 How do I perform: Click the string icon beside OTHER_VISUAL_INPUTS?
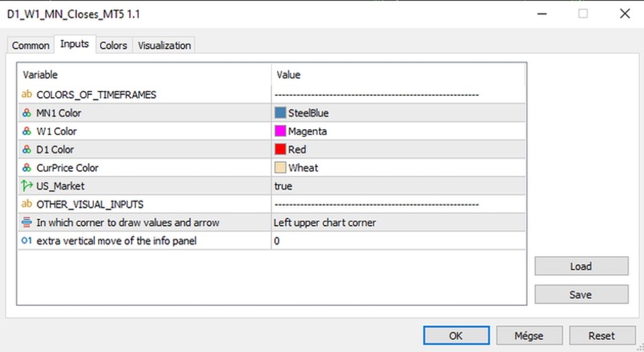(27, 204)
